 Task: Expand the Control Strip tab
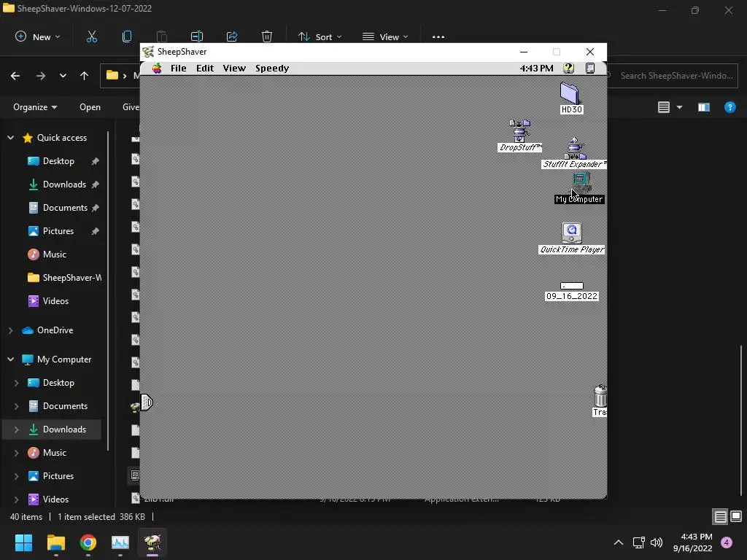pyautogui.click(x=147, y=402)
